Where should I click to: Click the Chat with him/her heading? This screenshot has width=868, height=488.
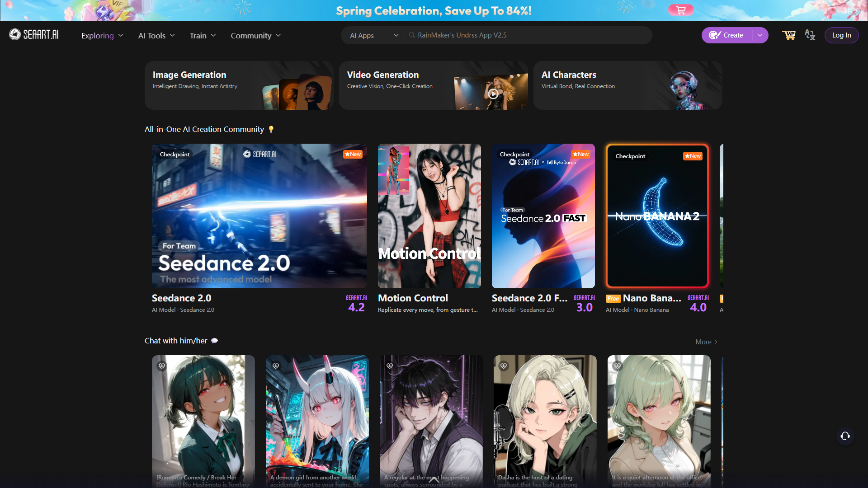click(176, 341)
